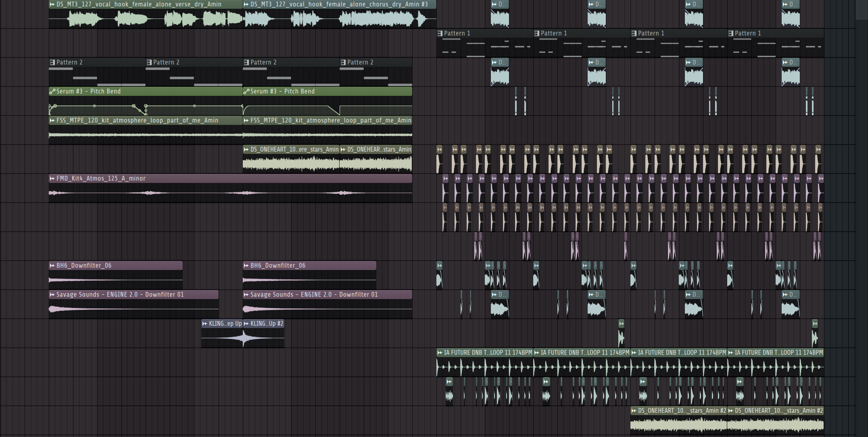Click the waveform of the chorus_dry_Amin #3 vocal clip
Viewport: 868px width, 437px height.
340,19
